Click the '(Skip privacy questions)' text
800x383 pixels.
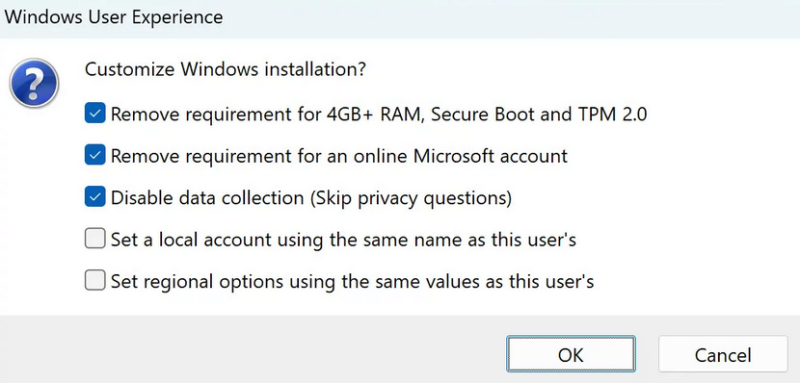pos(410,198)
